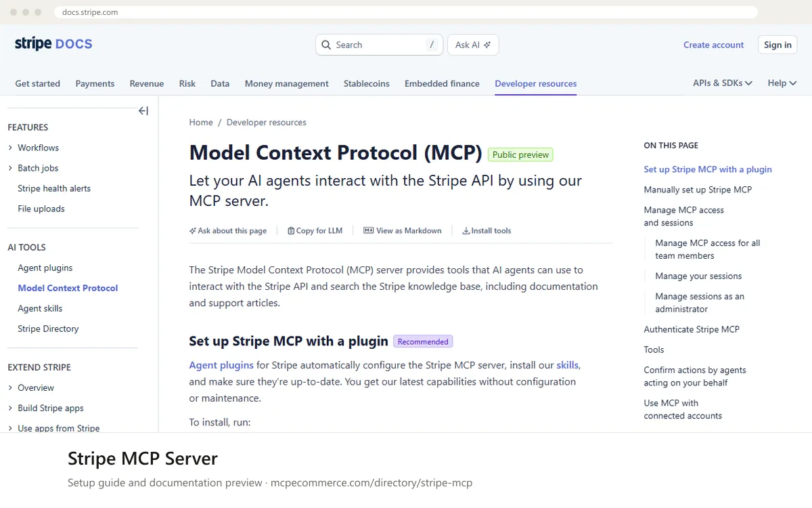Image resolution: width=812 pixels, height=508 pixels.
Task: Click the search magnifier icon
Action: [x=326, y=45]
